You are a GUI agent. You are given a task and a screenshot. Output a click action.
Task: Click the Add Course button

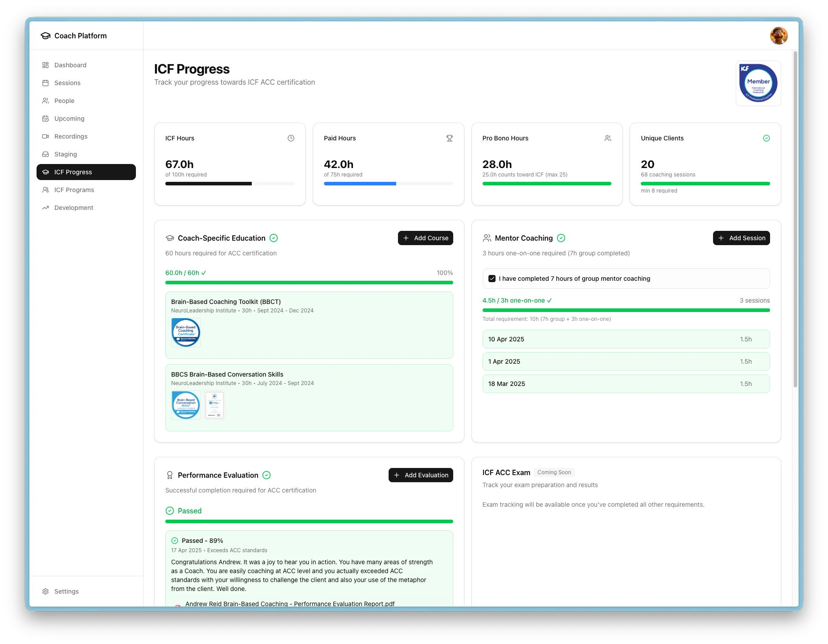coord(425,238)
